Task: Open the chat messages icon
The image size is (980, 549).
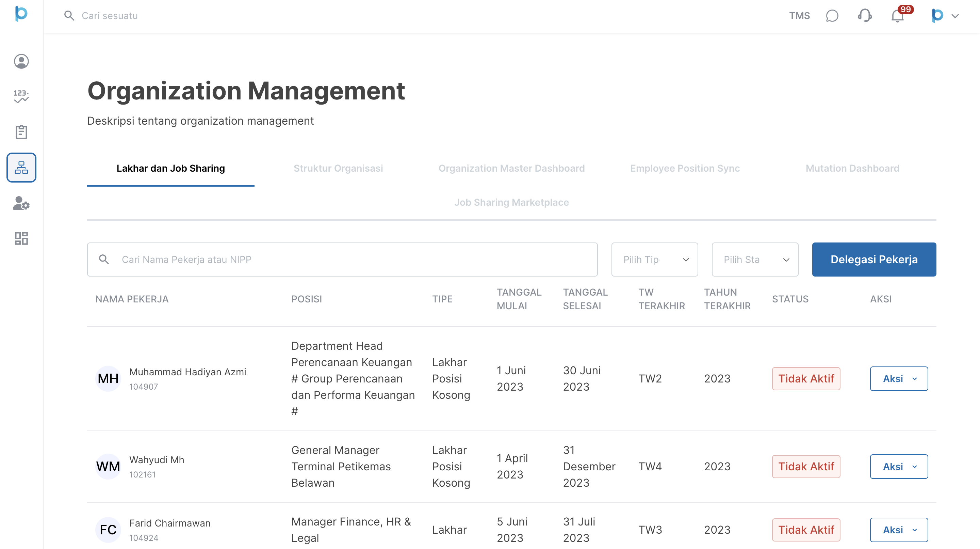Action: coord(832,16)
